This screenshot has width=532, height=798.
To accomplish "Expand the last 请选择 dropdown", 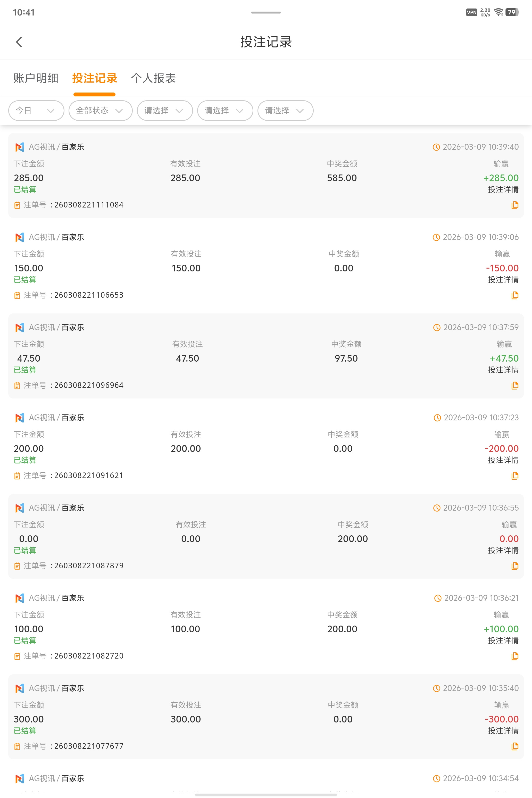I will coord(285,111).
